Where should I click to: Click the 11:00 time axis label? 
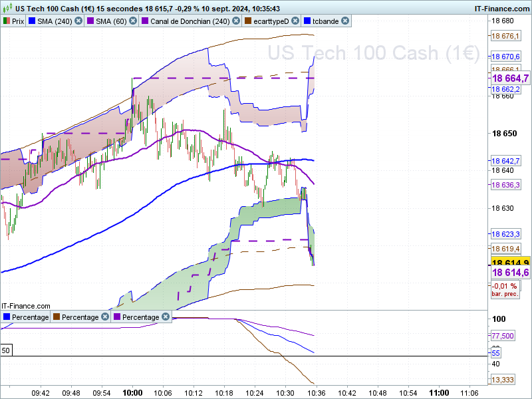pos(439,393)
